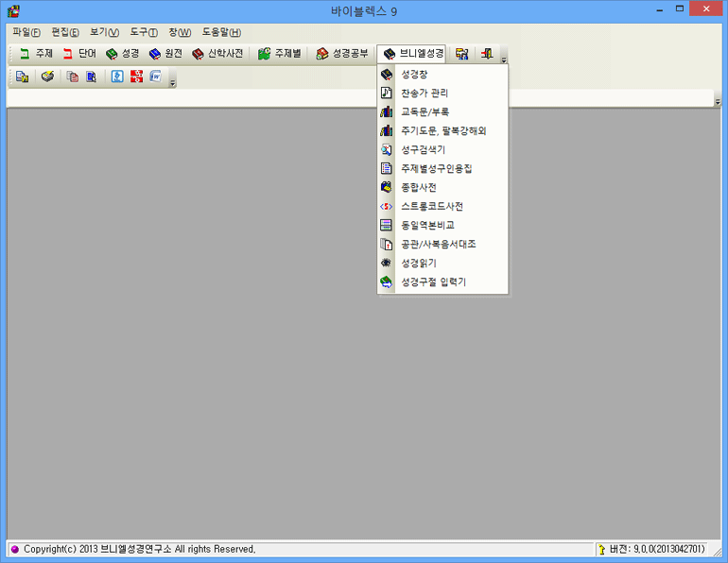Open the 창(W) menu

pos(180,32)
